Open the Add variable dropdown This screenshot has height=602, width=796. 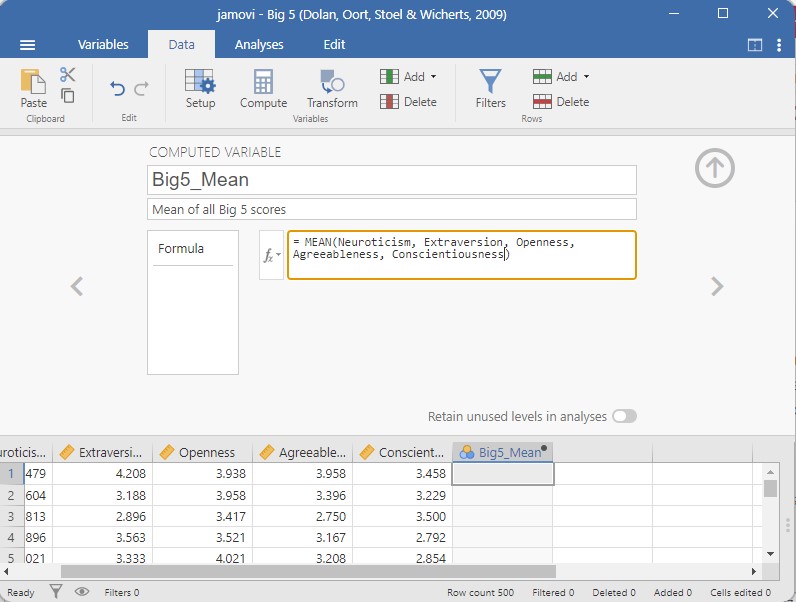408,76
